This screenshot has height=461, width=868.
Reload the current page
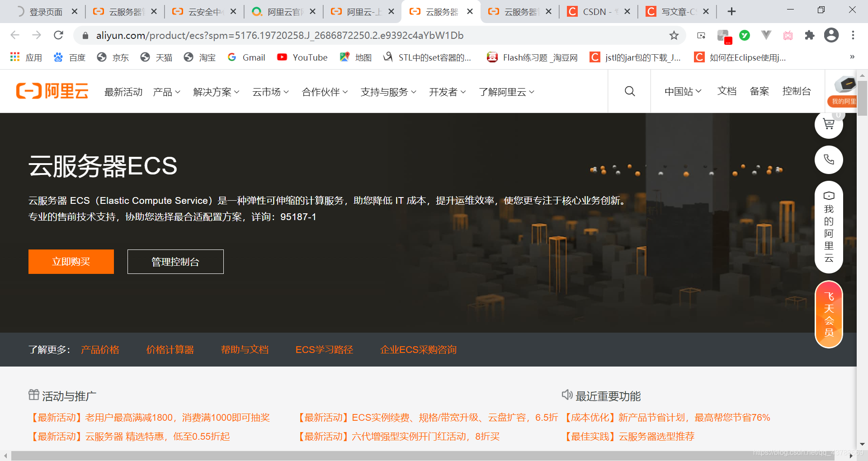pyautogui.click(x=58, y=35)
